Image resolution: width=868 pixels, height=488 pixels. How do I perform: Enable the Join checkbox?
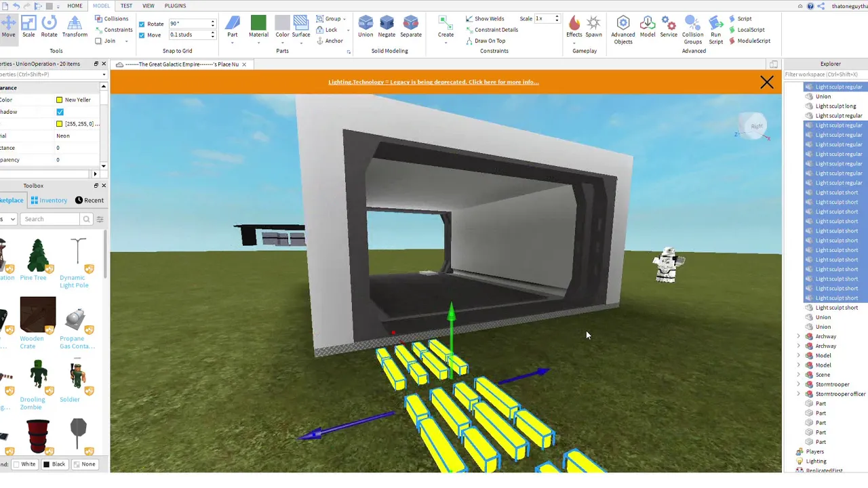pos(98,41)
